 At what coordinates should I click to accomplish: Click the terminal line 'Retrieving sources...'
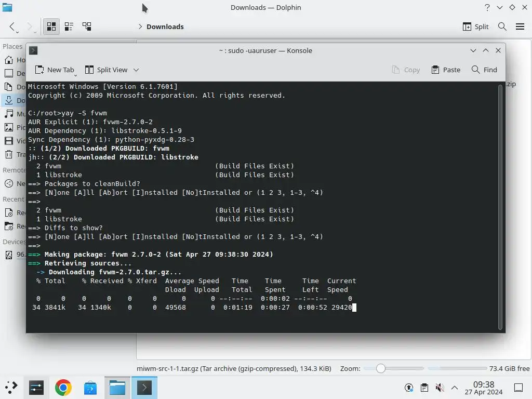coord(88,263)
